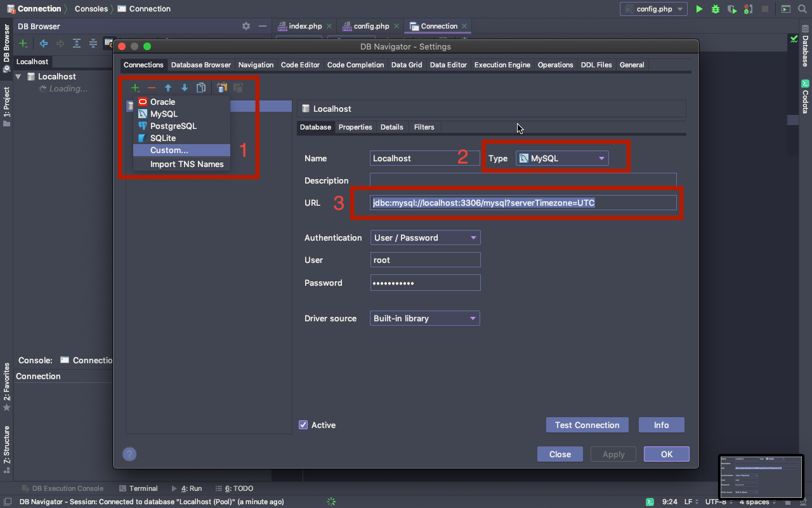Click the Description input field
Viewport: 812px width, 508px height.
click(x=523, y=180)
